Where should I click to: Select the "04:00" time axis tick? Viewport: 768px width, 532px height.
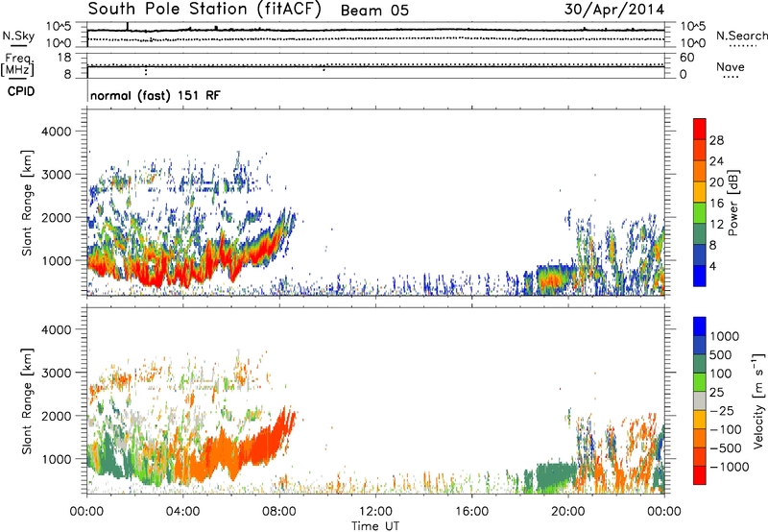182,512
